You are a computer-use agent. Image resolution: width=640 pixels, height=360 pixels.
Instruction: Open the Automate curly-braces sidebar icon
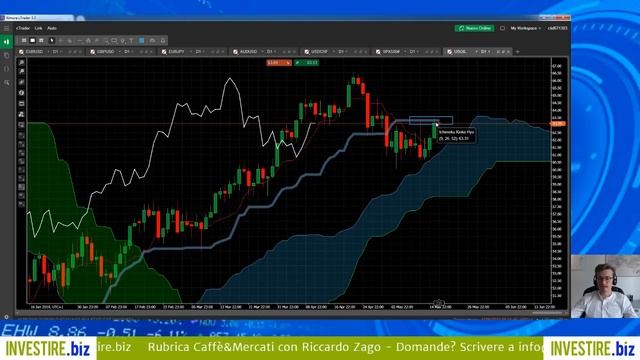click(7, 69)
